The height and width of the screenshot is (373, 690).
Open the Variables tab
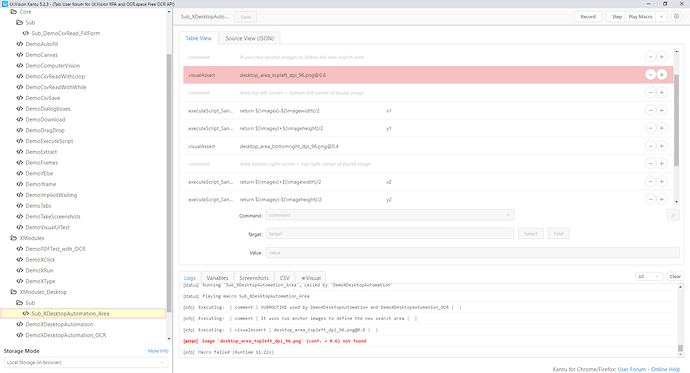point(217,278)
